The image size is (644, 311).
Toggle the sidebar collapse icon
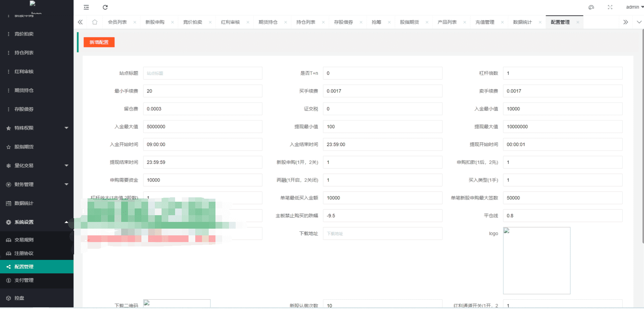[86, 7]
